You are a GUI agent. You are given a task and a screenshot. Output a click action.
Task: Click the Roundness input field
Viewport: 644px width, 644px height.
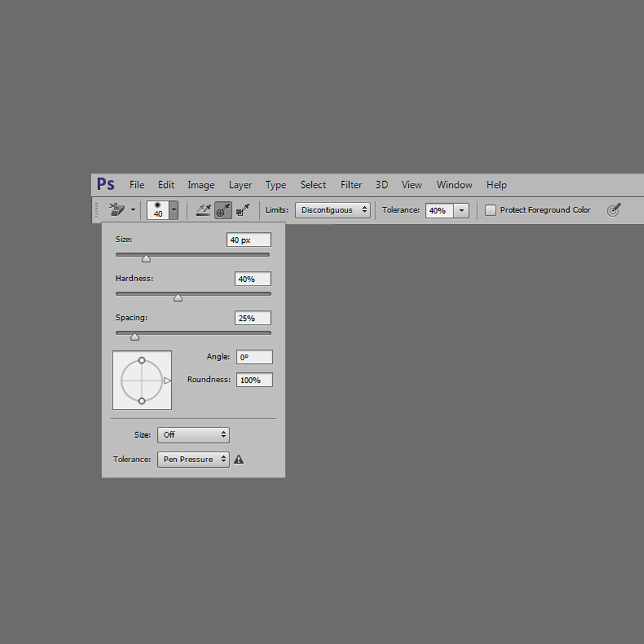coord(254,380)
